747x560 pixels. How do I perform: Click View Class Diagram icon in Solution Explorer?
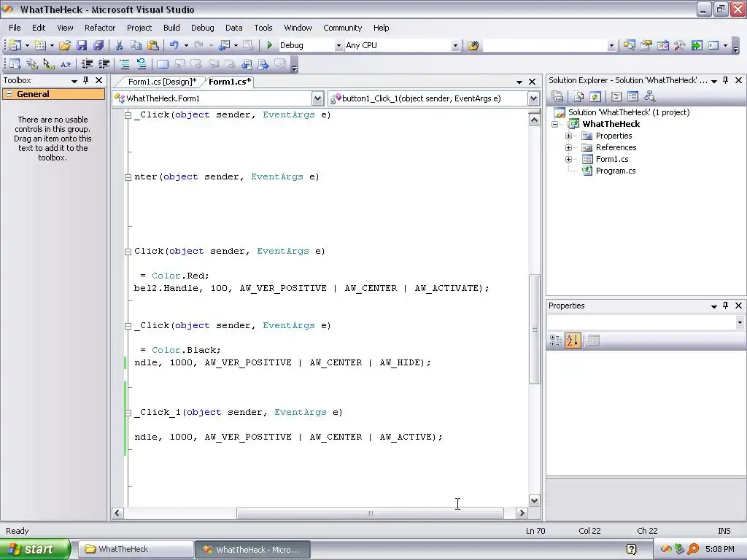pyautogui.click(x=649, y=97)
